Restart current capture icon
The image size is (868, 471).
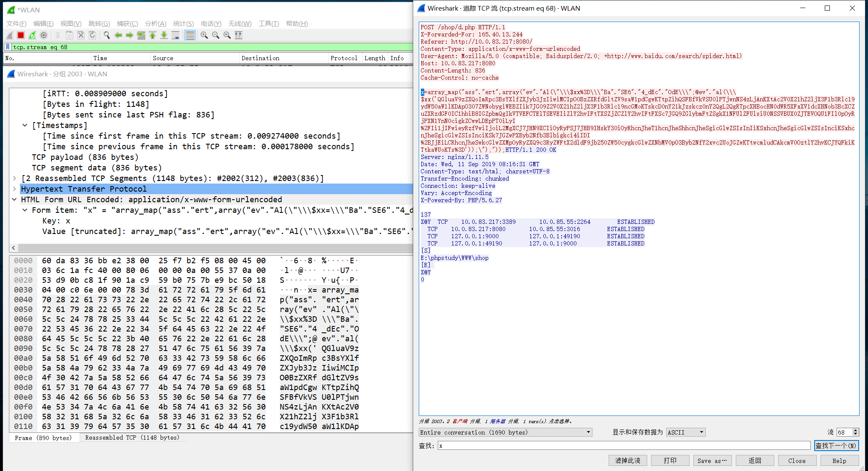coord(32,35)
